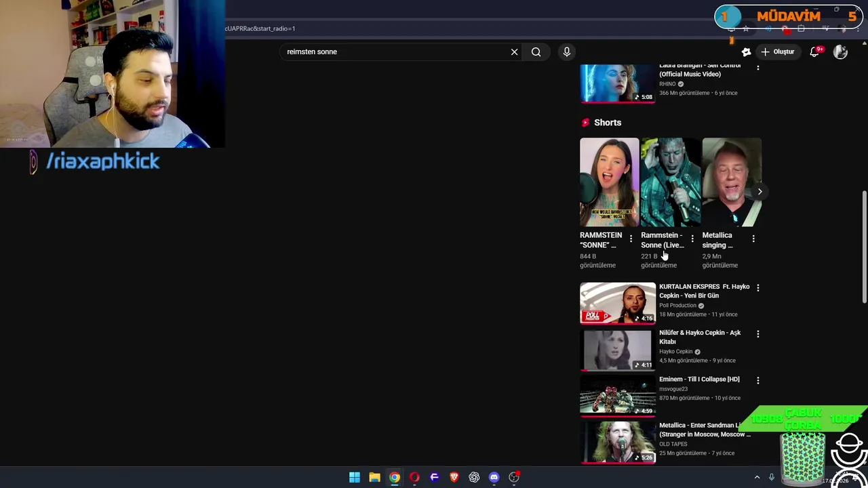Open options menu for Nilüfer & Hayko Cepkin video
Screen dimensions: 868x488
(x=757, y=333)
